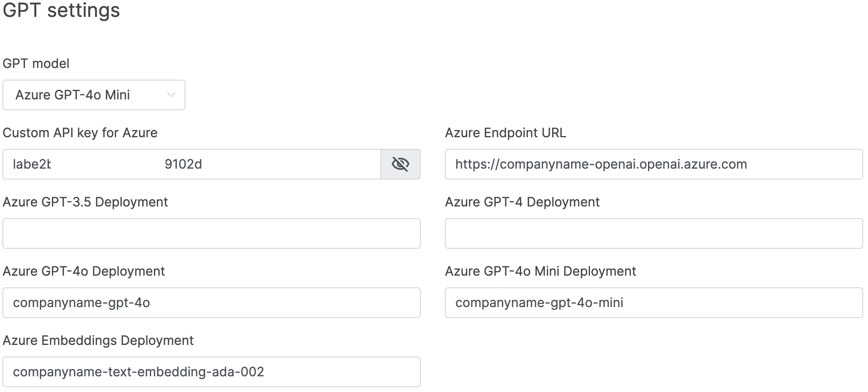Click the Custom API key for Azure label

(80, 133)
